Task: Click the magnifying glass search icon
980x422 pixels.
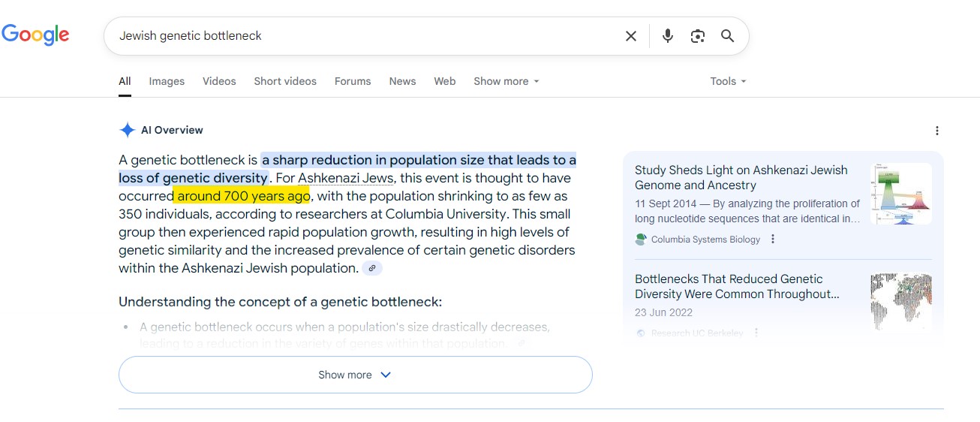Action: (727, 36)
